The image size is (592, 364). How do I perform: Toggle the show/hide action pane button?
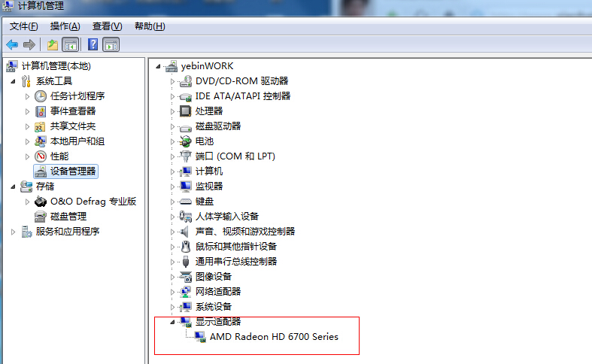[111, 45]
